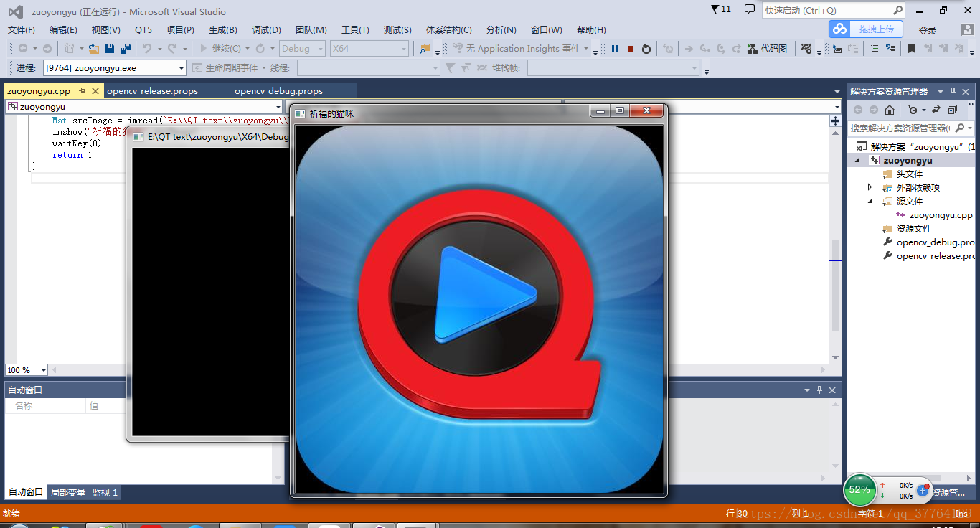Click the Comment Out Selection icon
Viewport: 980px width, 528px height.
pos(875,49)
